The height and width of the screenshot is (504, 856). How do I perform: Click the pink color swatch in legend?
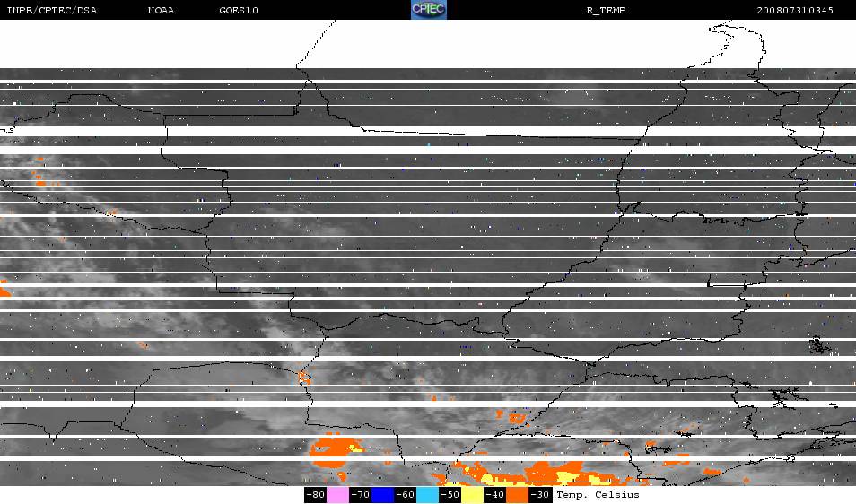click(x=337, y=495)
